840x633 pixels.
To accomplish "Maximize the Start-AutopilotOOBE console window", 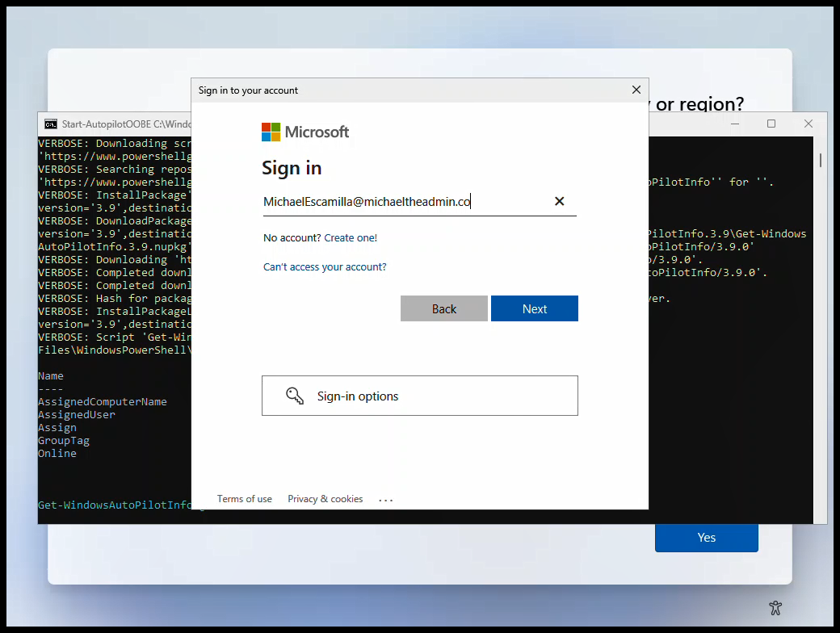I will pyautogui.click(x=771, y=124).
